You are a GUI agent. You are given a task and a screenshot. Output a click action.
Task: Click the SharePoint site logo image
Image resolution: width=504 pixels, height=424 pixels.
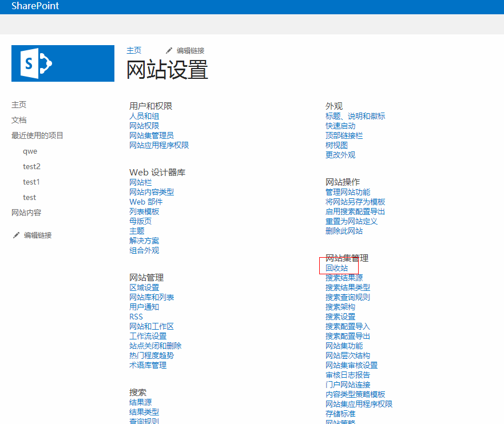(x=63, y=63)
